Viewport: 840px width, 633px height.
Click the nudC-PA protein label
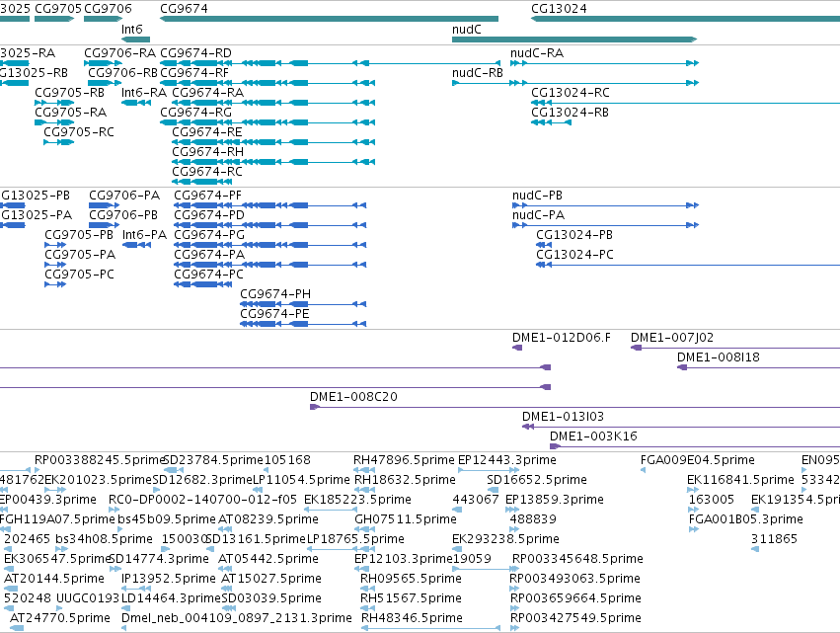(538, 215)
